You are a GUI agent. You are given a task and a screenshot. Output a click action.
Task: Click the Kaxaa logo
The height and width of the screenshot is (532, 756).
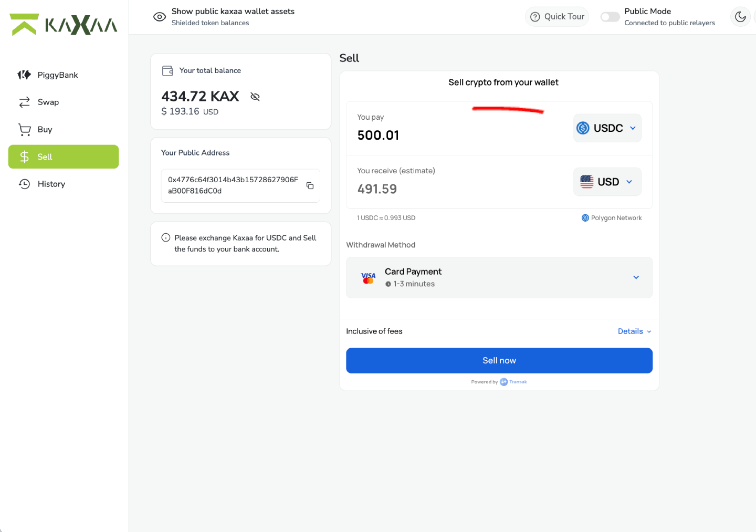pos(64,25)
